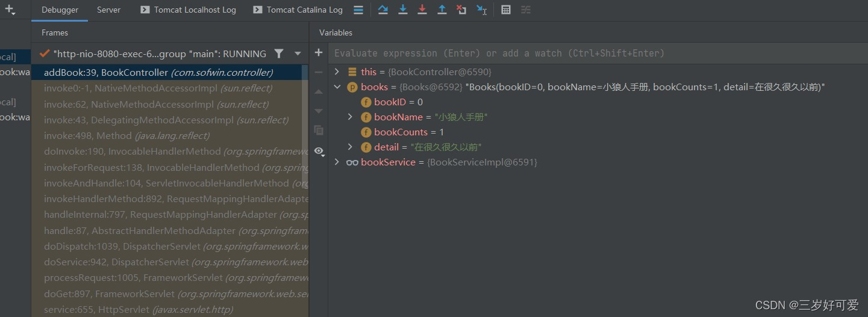This screenshot has width=868, height=317.
Task: Click the Evaluate expression input field
Action: pos(596,53)
